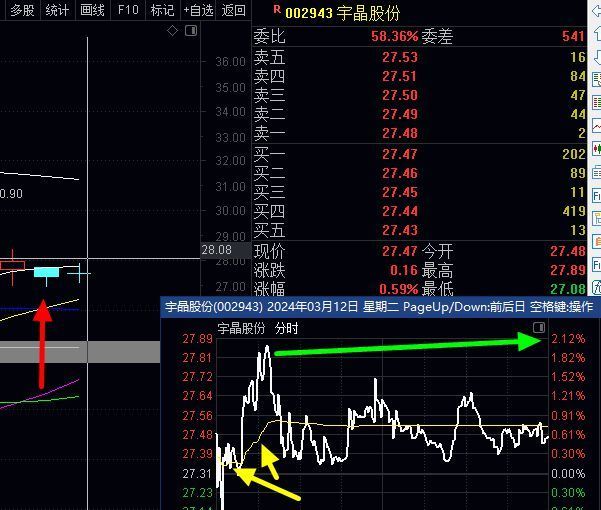
Task: Toggle the square panel icon above K-line chart
Action: [191, 31]
